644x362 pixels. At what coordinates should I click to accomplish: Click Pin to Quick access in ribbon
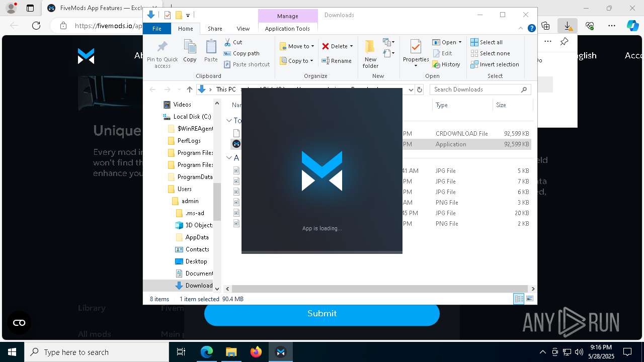[162, 54]
